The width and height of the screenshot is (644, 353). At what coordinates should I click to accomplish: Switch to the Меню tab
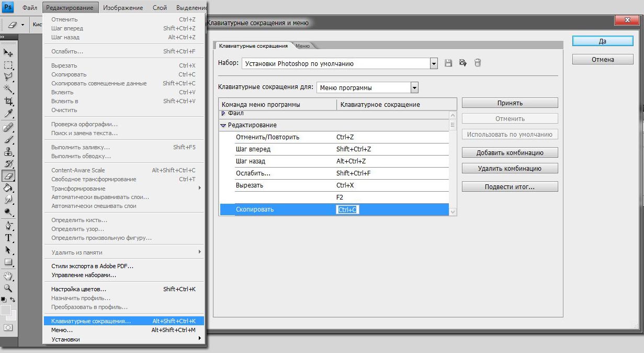coord(302,46)
